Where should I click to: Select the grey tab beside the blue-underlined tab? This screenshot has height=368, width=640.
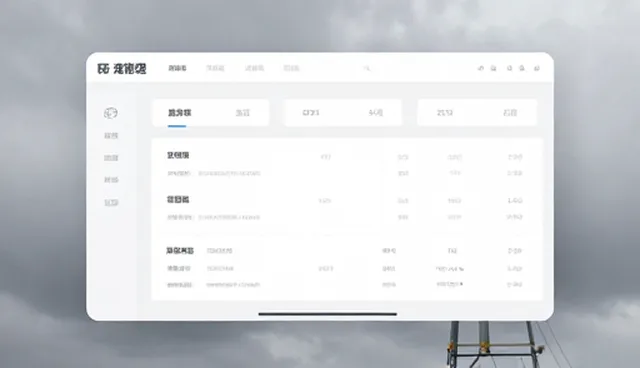[242, 113]
